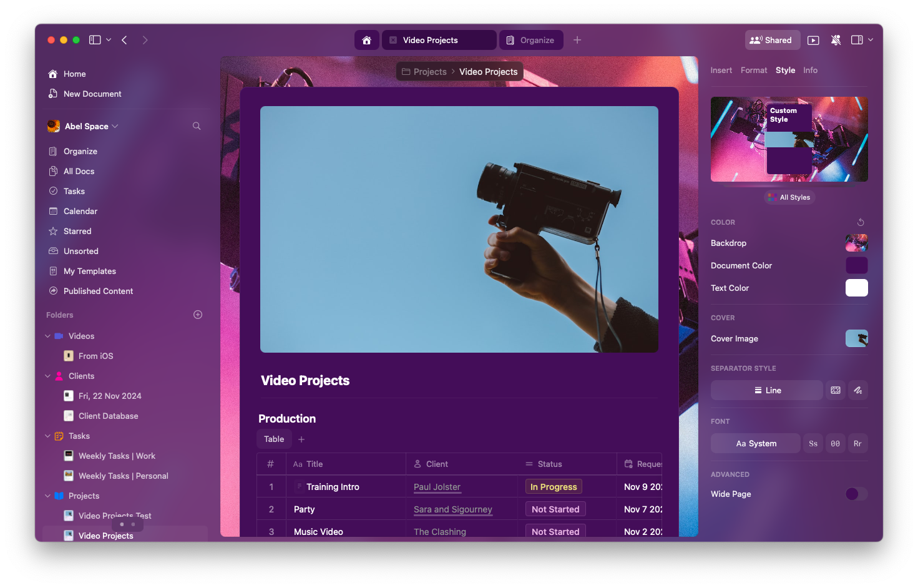Change the Document Color swatch
The height and width of the screenshot is (588, 918).
click(x=856, y=265)
